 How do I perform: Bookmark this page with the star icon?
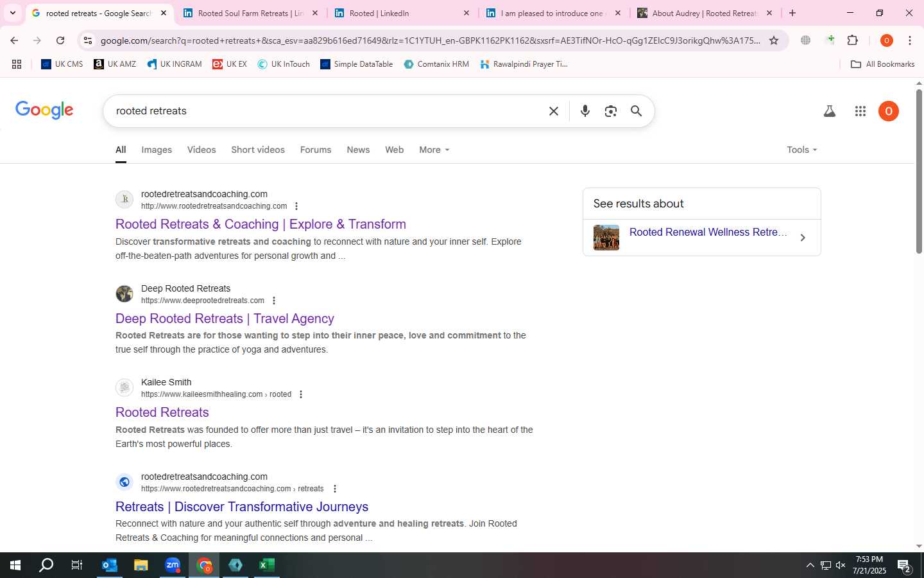[x=774, y=40]
